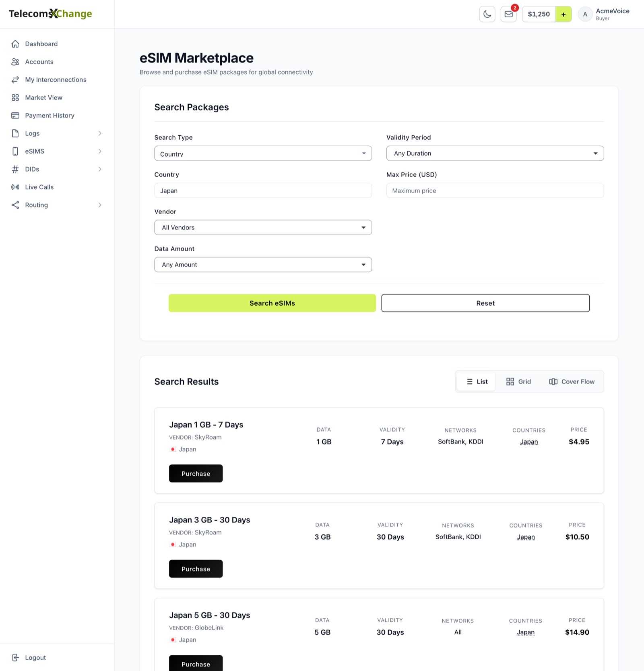The width and height of the screenshot is (644, 671).
Task: Click the Routing share icon
Action: tap(15, 205)
